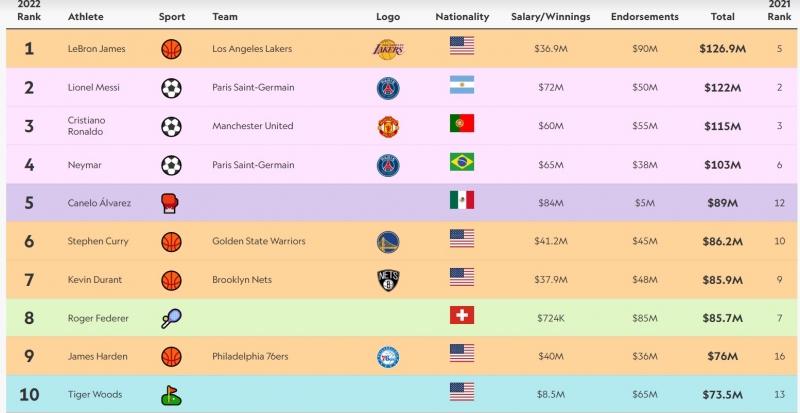
Task: Click the Total column header
Action: [x=723, y=17]
